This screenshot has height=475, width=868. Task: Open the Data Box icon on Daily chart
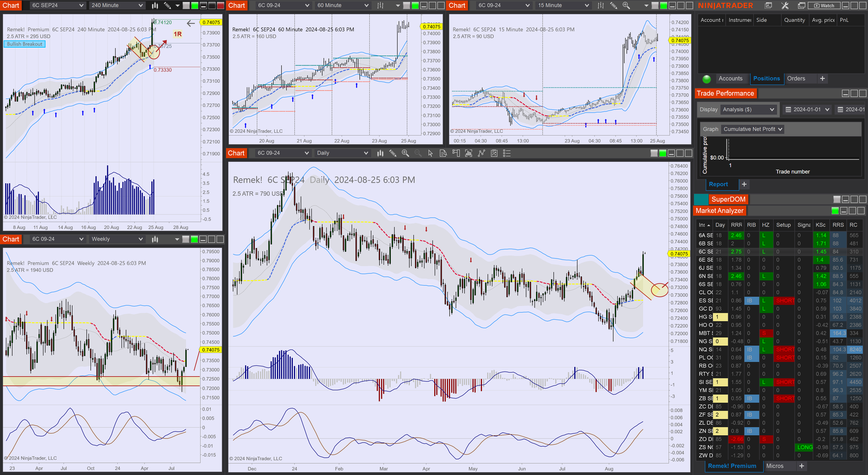[x=443, y=153]
